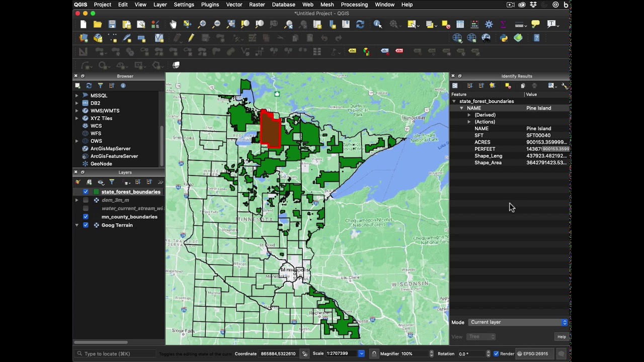Refresh the map canvas

360,24
